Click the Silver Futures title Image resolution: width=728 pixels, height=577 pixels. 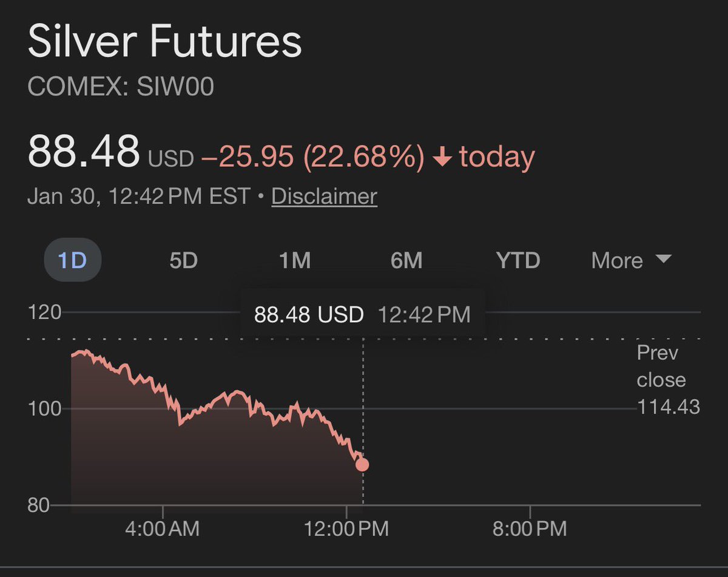(x=164, y=42)
